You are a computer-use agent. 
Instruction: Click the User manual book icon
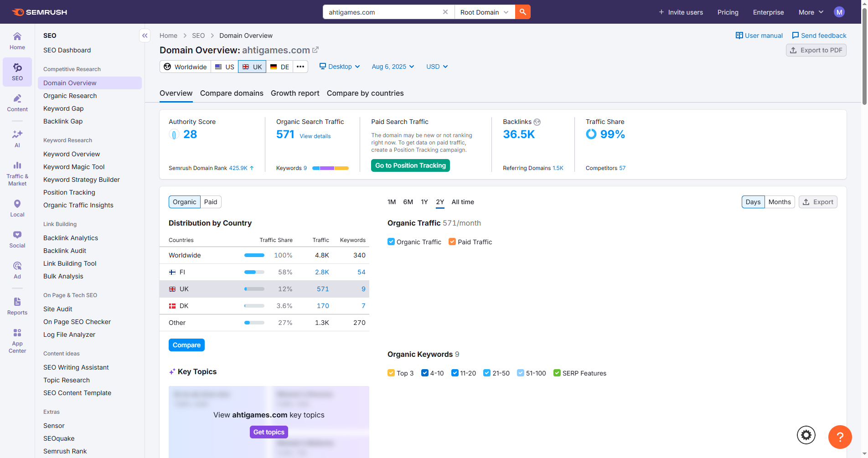(739, 36)
